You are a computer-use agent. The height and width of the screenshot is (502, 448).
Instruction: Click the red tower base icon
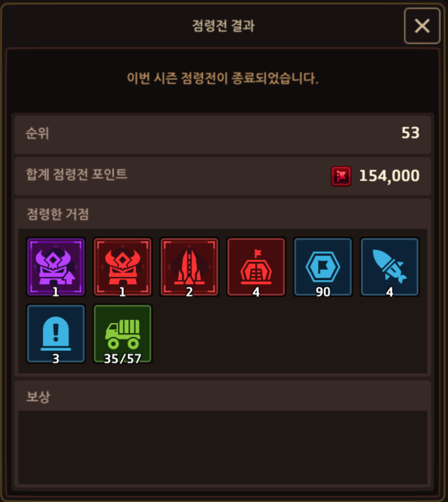189,267
